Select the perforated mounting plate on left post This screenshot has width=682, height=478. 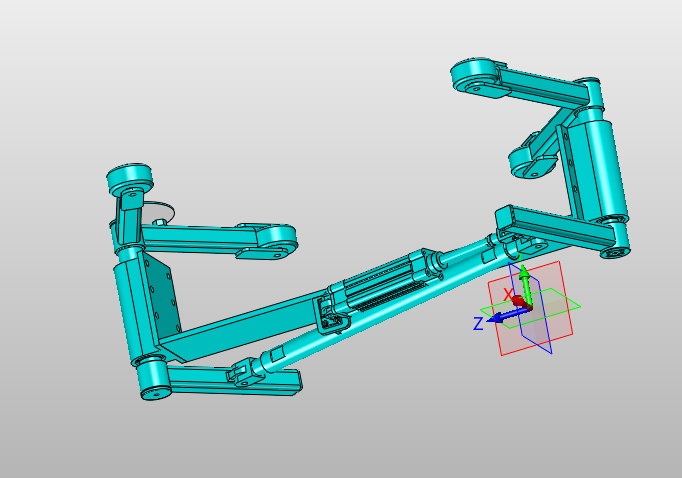click(x=162, y=294)
